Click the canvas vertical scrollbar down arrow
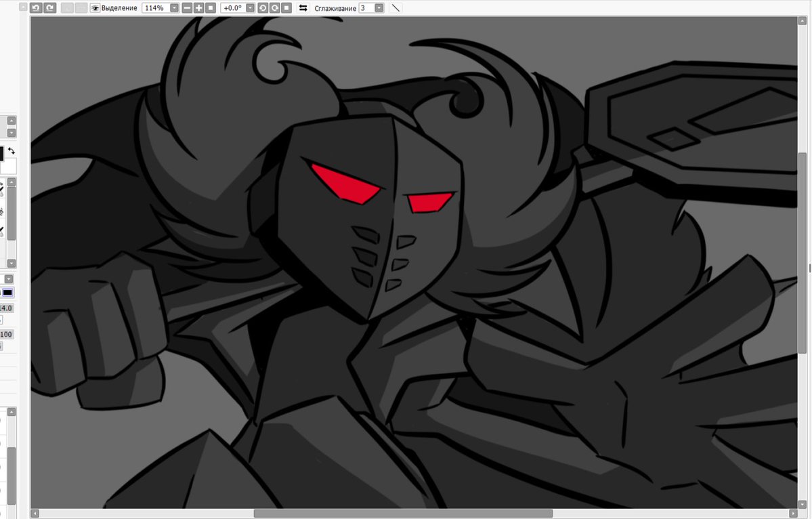The height and width of the screenshot is (519, 812). click(802, 504)
